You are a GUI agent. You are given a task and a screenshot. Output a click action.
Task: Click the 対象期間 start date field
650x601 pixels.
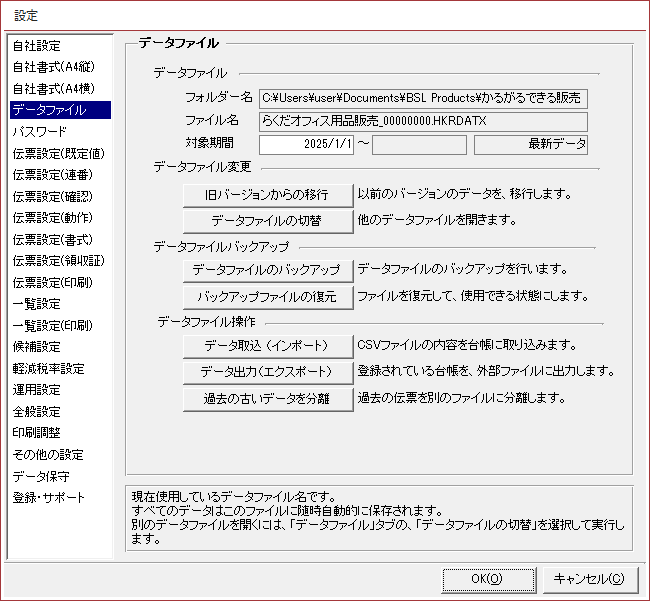point(307,145)
